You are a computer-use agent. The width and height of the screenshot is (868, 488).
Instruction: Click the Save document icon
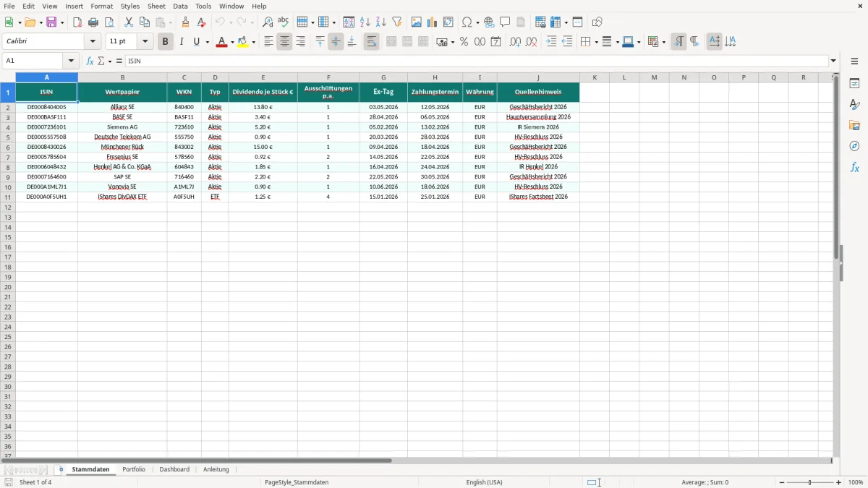coord(51,22)
